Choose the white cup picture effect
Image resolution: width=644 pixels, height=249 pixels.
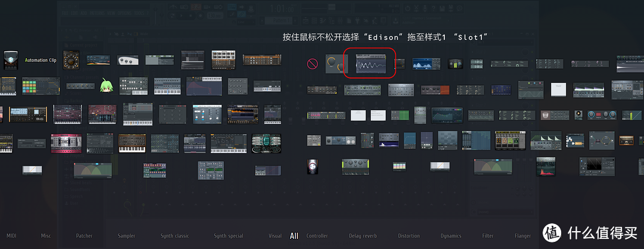pos(555,116)
